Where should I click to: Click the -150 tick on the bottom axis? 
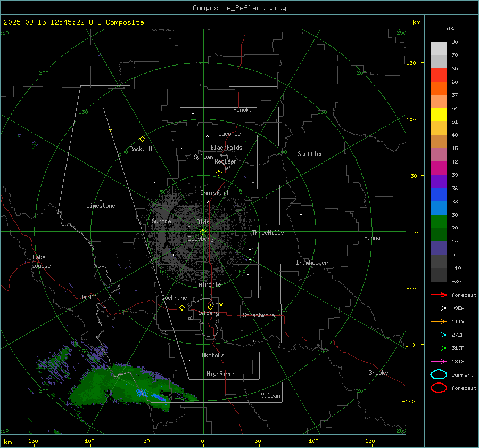point(31,441)
